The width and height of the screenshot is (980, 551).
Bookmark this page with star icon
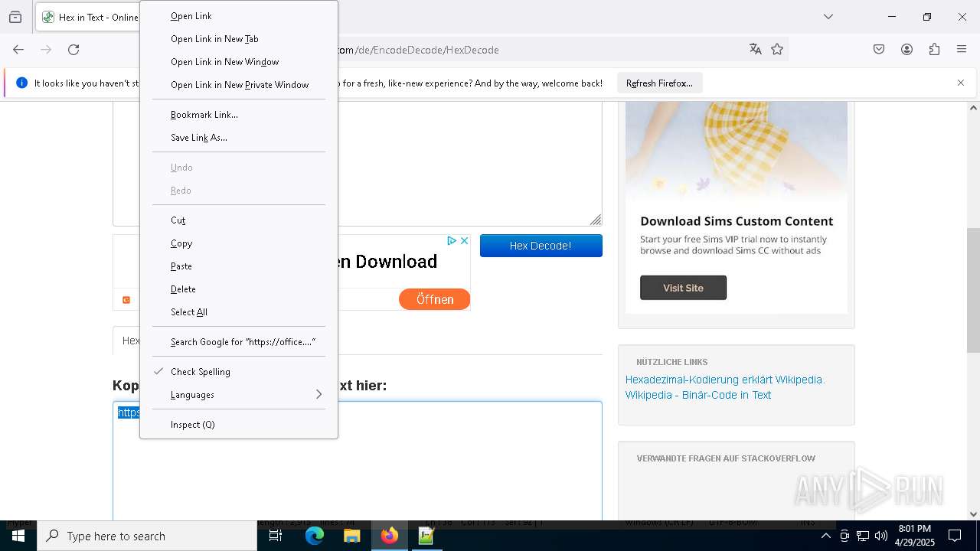point(777,50)
